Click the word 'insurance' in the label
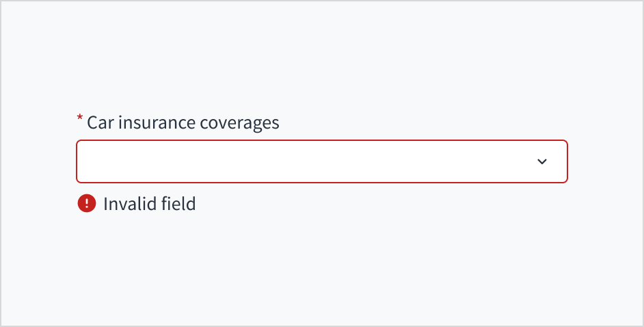Image resolution: width=644 pixels, height=327 pixels. click(x=155, y=122)
